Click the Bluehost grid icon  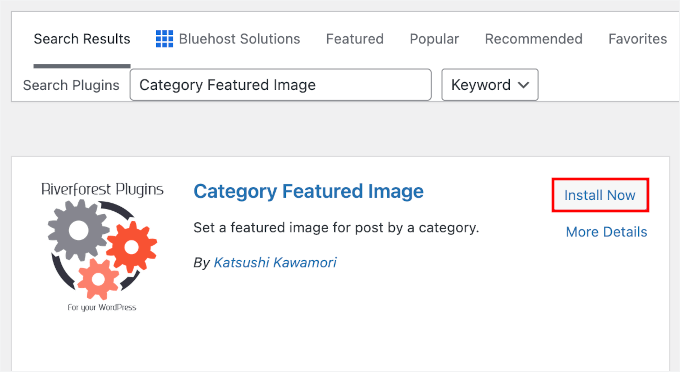164,39
